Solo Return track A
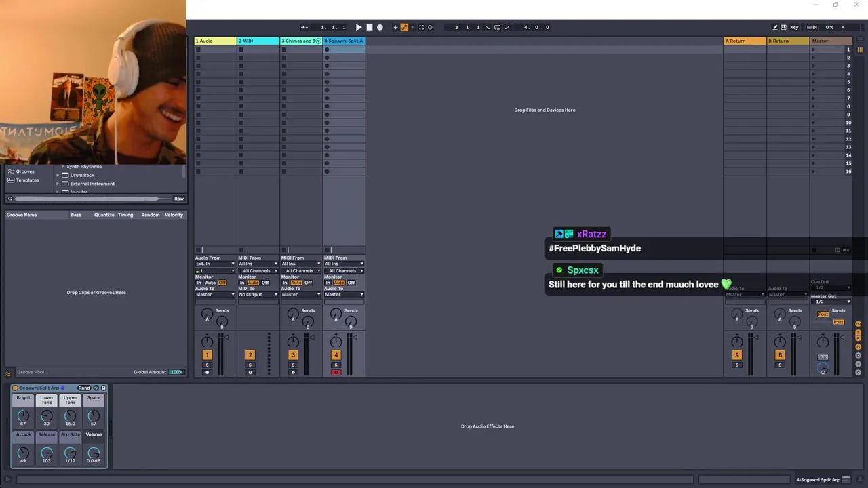 point(737,365)
